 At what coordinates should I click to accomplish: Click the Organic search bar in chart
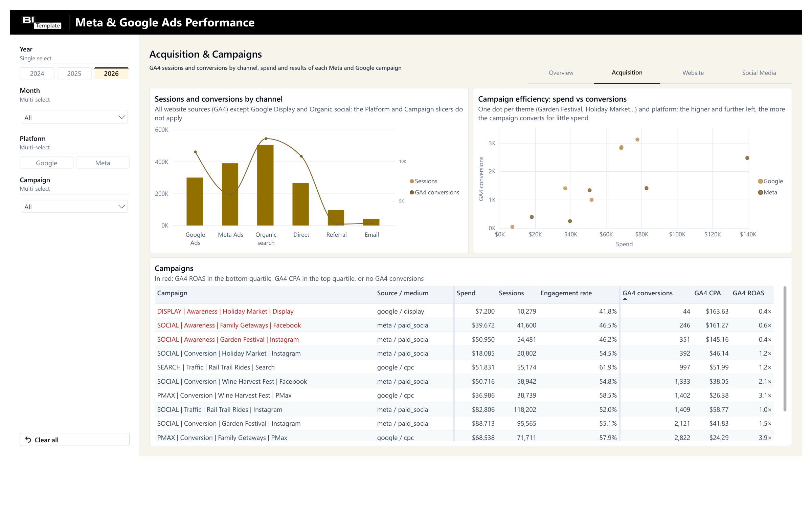[265, 185]
